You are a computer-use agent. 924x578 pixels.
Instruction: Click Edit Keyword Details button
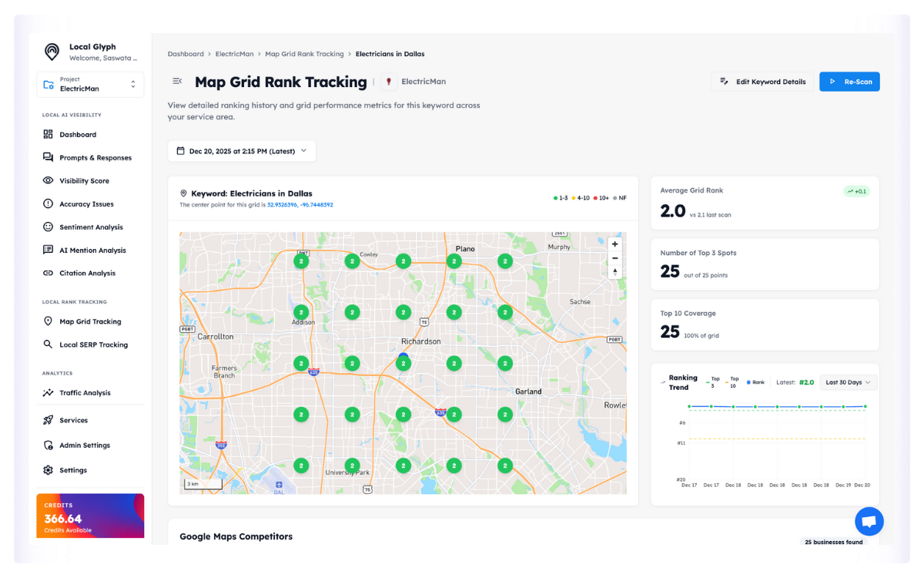click(762, 82)
